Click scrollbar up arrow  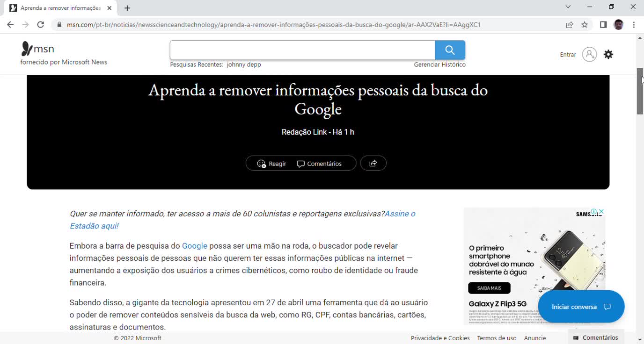(640, 37)
